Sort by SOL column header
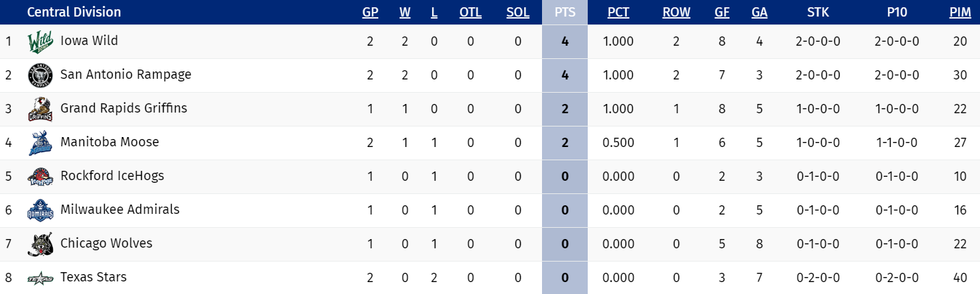The height and width of the screenshot is (294, 980). 517,13
